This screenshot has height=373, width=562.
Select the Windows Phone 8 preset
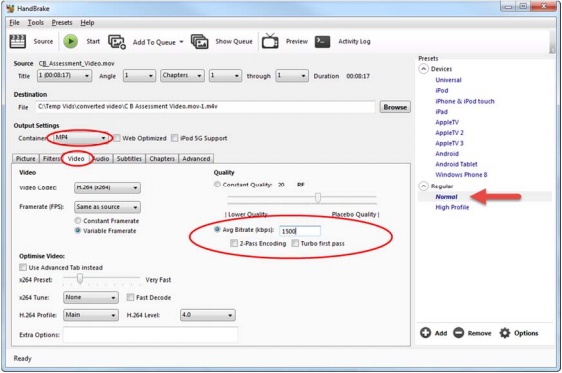[x=461, y=174]
